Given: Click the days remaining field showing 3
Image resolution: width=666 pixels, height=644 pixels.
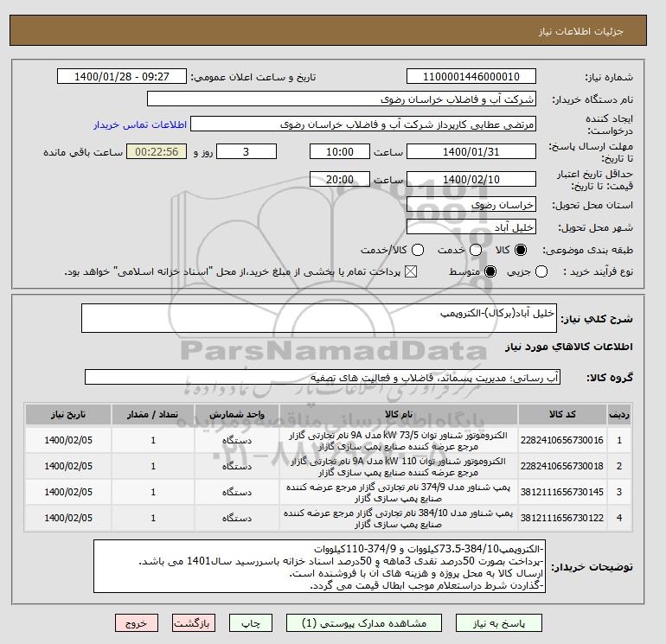Looking at the screenshot, I should point(247,151).
